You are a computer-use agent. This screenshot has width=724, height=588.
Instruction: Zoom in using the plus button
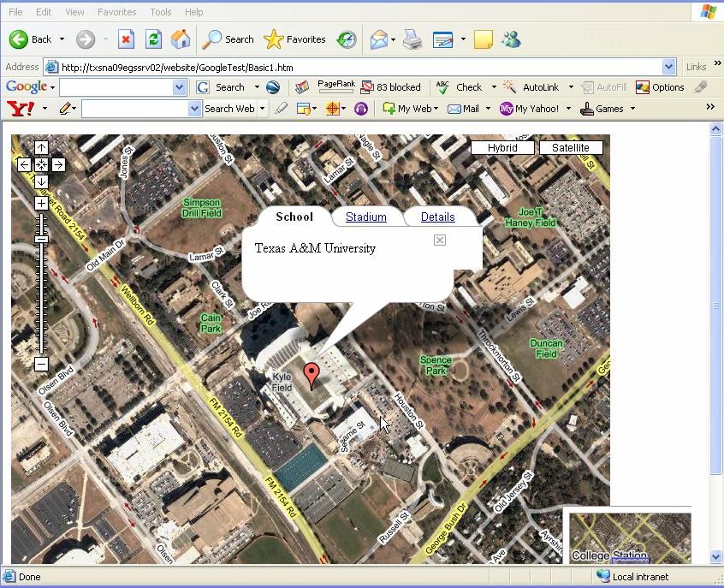(x=42, y=203)
